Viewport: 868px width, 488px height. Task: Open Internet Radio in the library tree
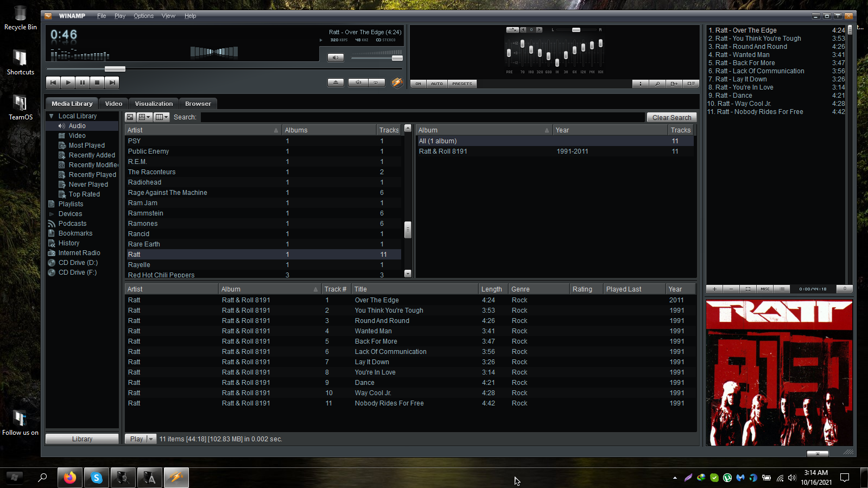point(79,253)
